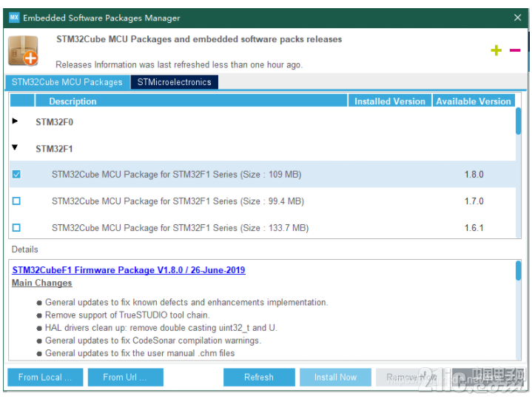The height and width of the screenshot is (399, 532).
Task: Click available version 1.7.0 cell
Action: click(x=474, y=201)
